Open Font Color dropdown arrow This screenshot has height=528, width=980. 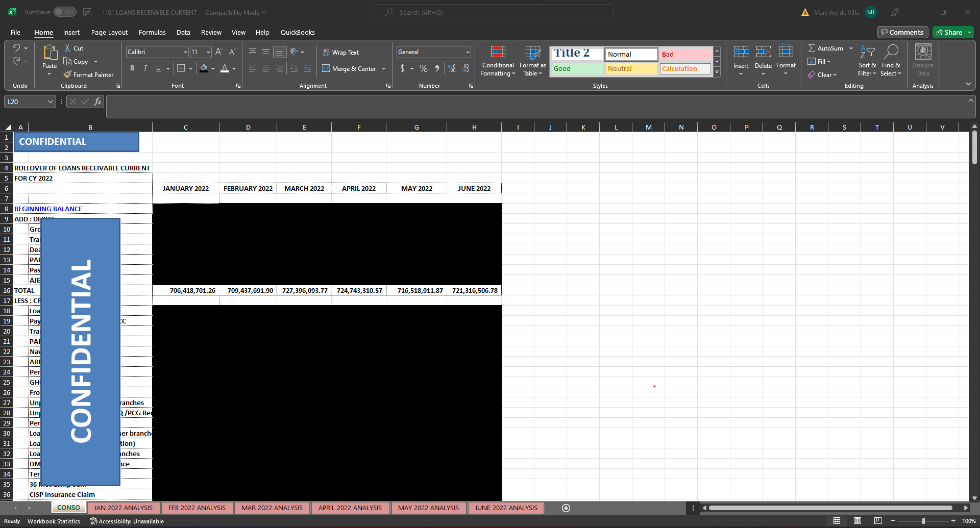[x=234, y=68]
